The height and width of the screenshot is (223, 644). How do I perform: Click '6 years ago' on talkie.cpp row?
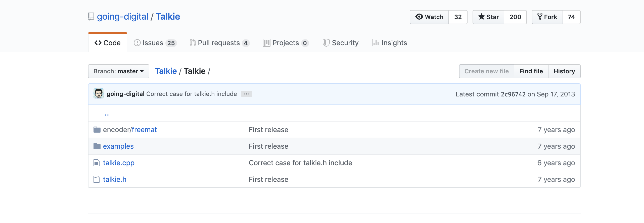pos(556,163)
